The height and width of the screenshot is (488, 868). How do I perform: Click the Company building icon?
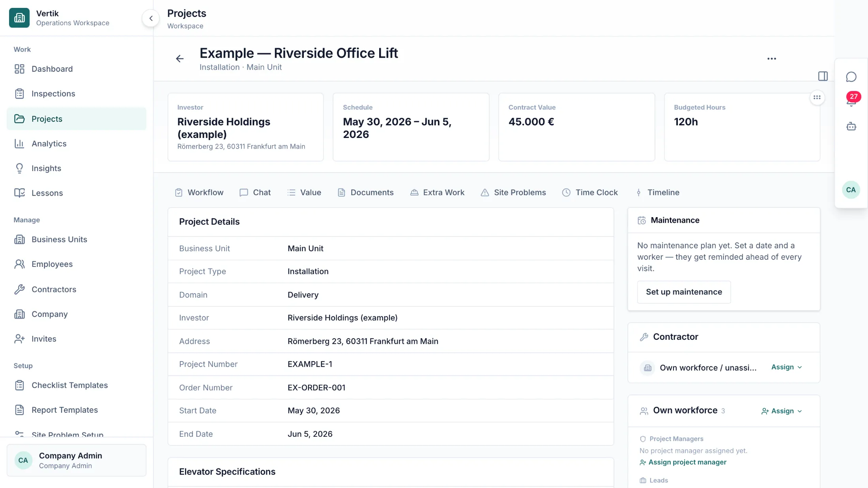(x=19, y=314)
